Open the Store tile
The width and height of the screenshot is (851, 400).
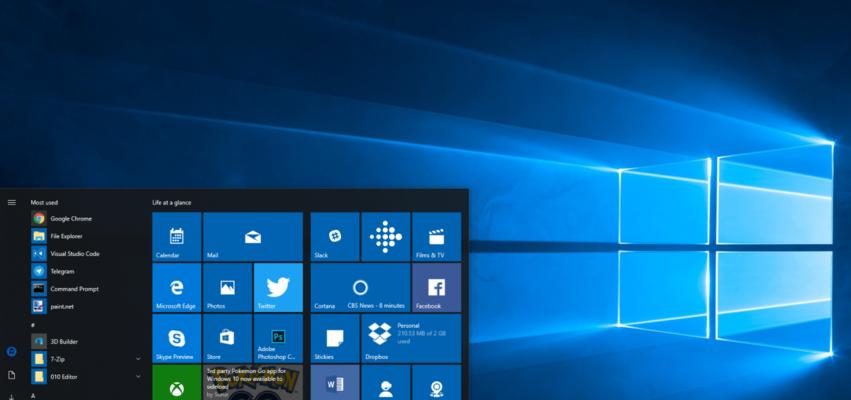pyautogui.click(x=227, y=338)
